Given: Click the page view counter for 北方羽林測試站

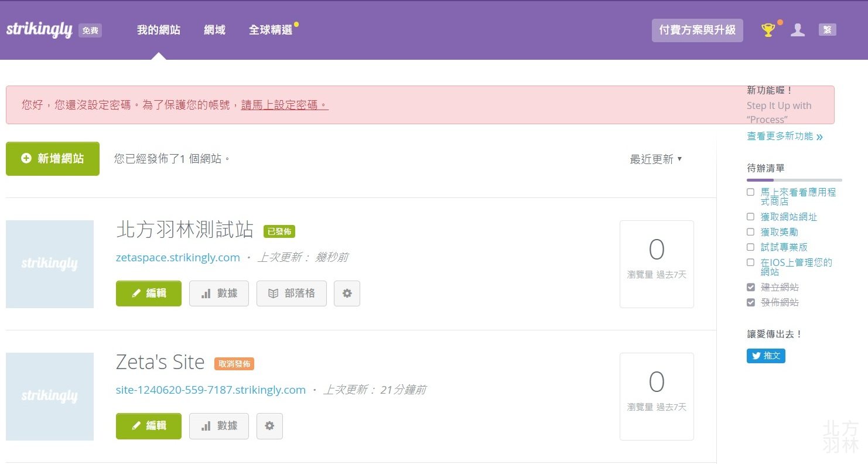Looking at the screenshot, I should tap(657, 264).
